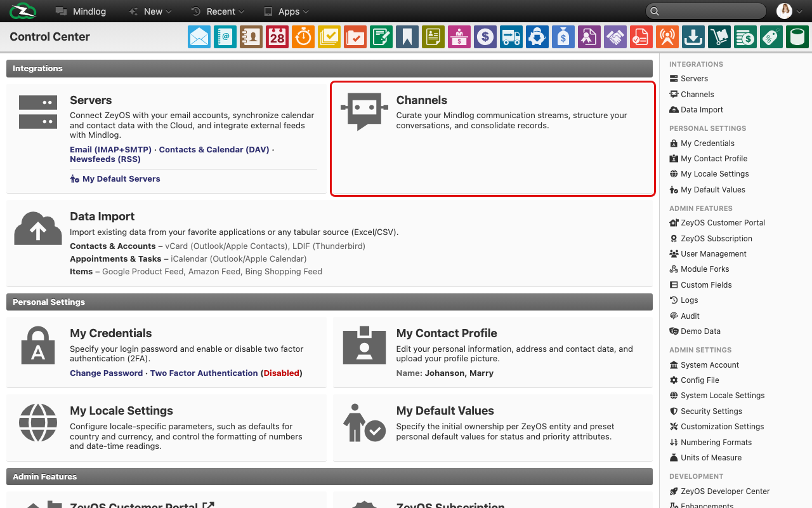Click the large Data Import cloud upload icon

coord(38,229)
